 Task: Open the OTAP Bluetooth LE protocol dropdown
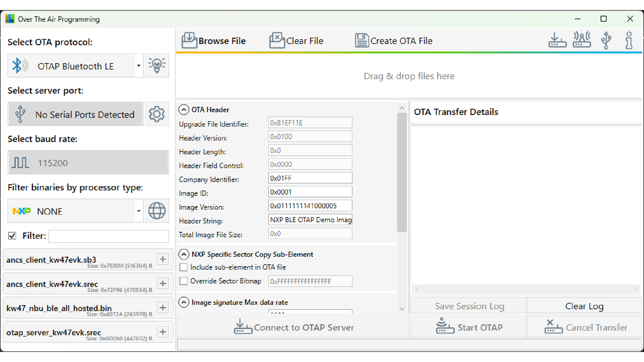138,66
